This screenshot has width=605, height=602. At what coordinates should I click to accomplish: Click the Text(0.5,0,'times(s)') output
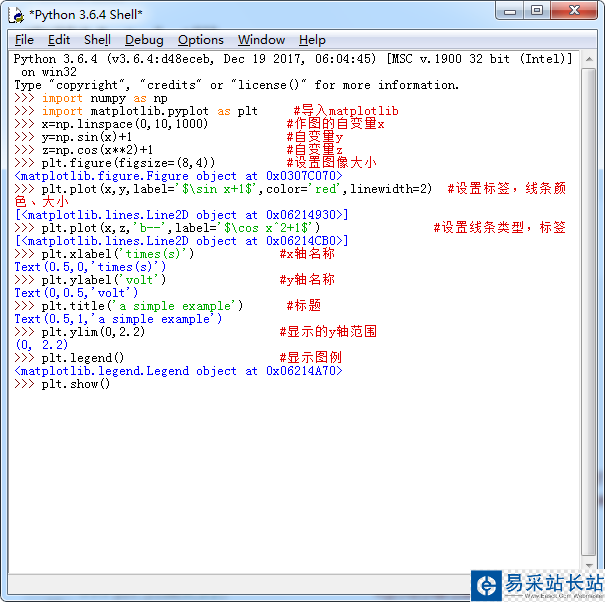click(90, 267)
